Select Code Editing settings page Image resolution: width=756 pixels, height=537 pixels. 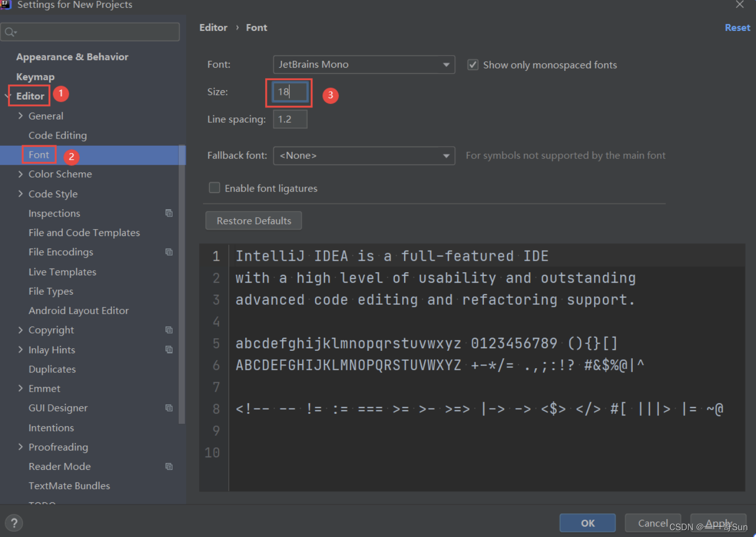pos(58,135)
